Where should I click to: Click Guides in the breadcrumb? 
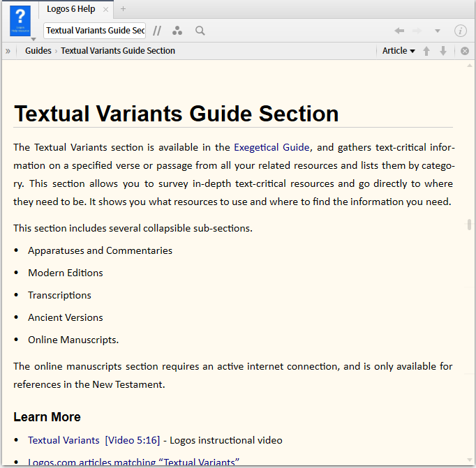coord(38,51)
